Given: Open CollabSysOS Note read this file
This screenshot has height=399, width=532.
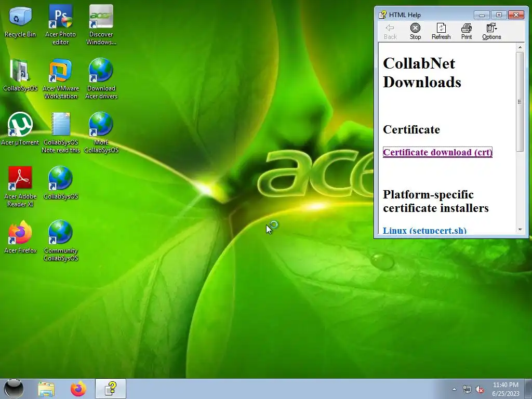Looking at the screenshot, I should [x=60, y=132].
